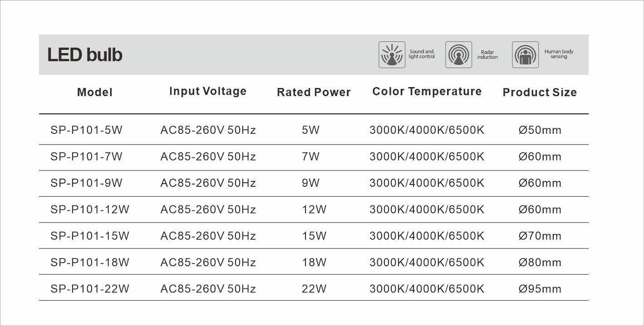Click the Model column header
The height and width of the screenshot is (326, 644).
tap(95, 92)
